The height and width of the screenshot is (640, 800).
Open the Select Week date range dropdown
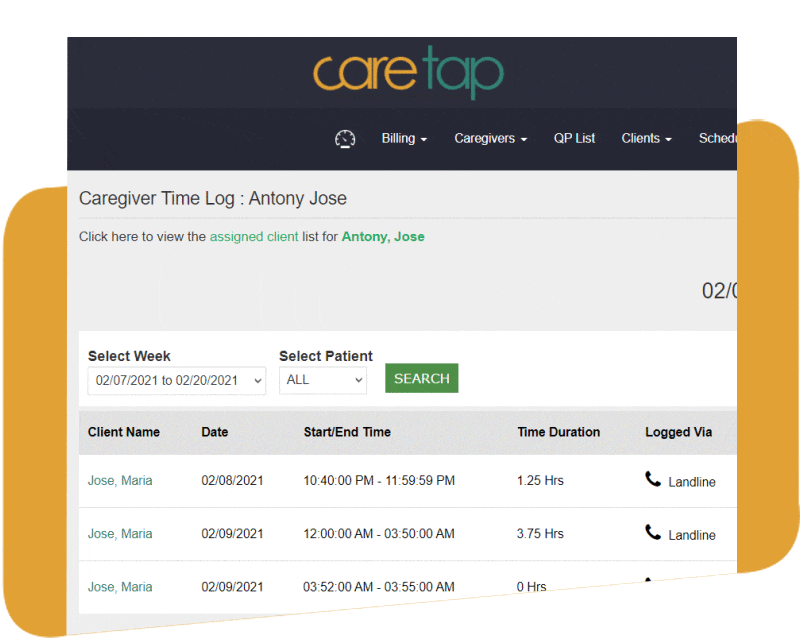click(x=176, y=380)
